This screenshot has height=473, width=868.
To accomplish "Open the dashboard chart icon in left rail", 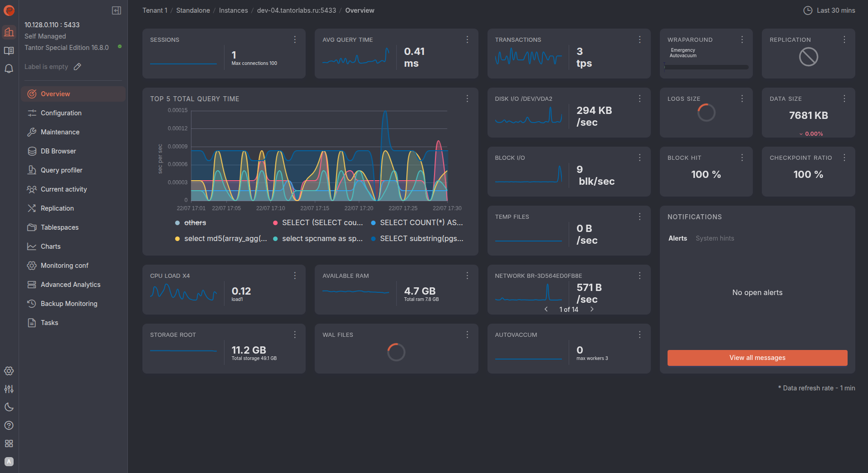I will pyautogui.click(x=9, y=32).
